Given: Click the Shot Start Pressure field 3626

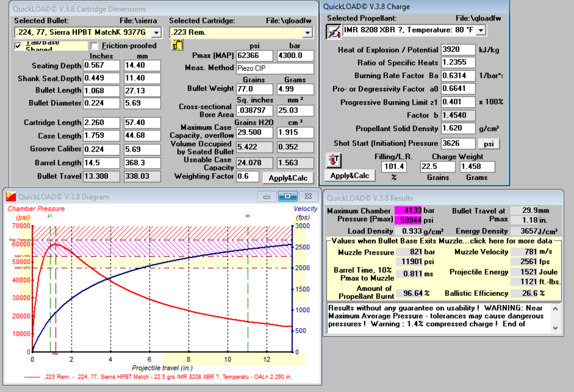Looking at the screenshot, I should [459, 144].
